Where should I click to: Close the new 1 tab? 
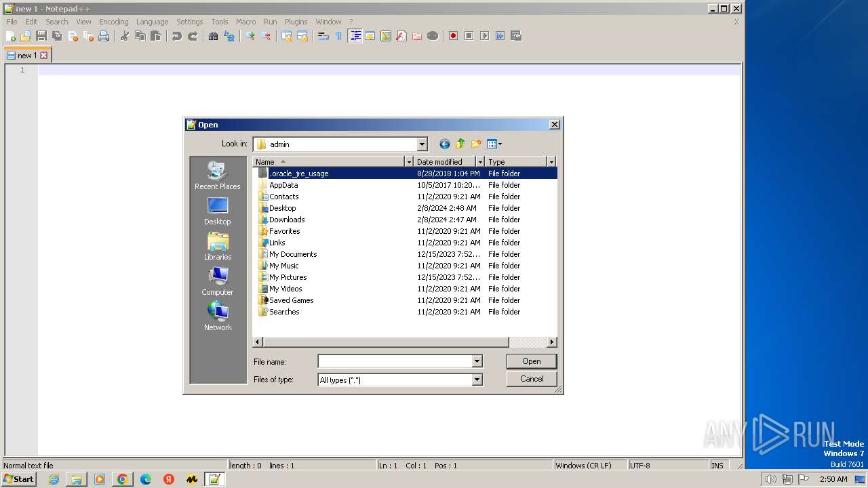[x=44, y=56]
